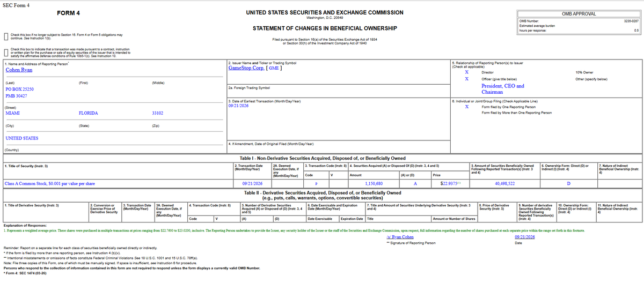Click 'PMB 30427' address line
This screenshot has width=644, height=283.
click(x=16, y=96)
